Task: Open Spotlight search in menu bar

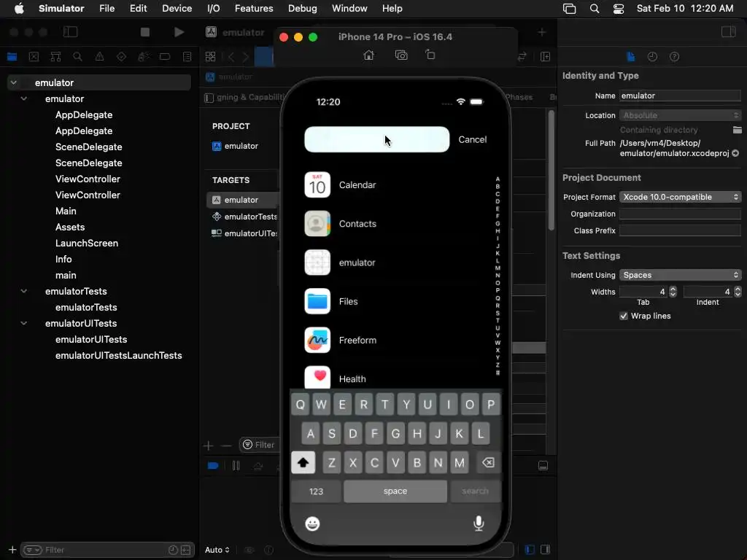Action: coord(594,9)
